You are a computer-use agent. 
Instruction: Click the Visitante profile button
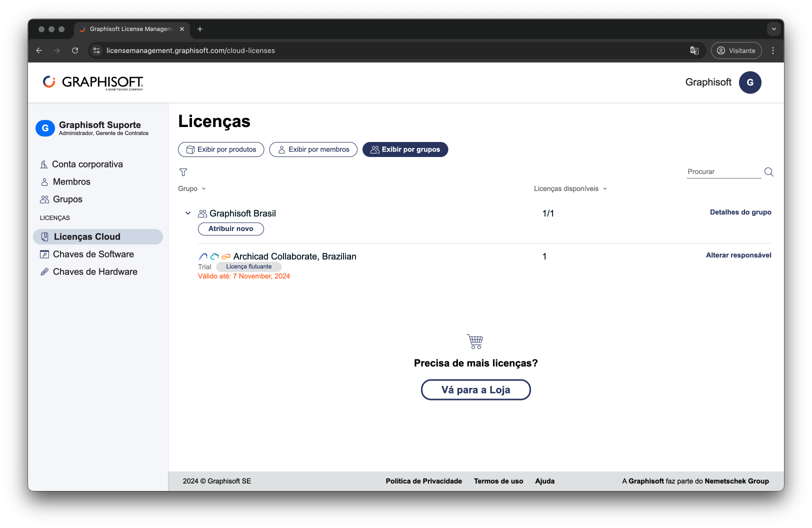coord(736,50)
